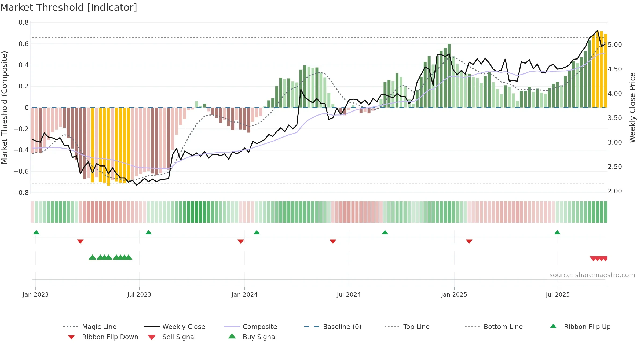Screen dimensions: 644x362
Task: Click the red flip-down triangle after Jan 2025
Action: 469,241
